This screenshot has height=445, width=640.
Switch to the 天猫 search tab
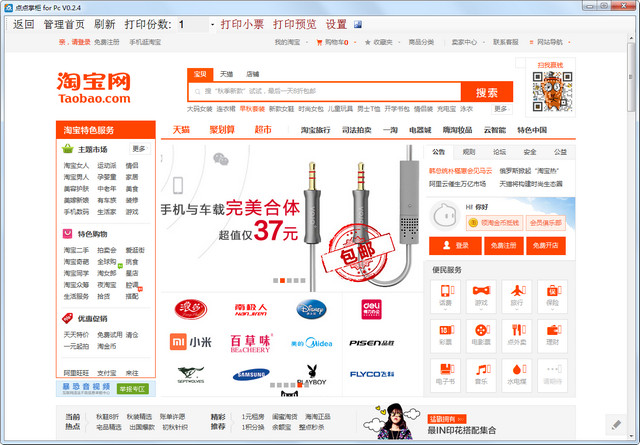click(227, 74)
